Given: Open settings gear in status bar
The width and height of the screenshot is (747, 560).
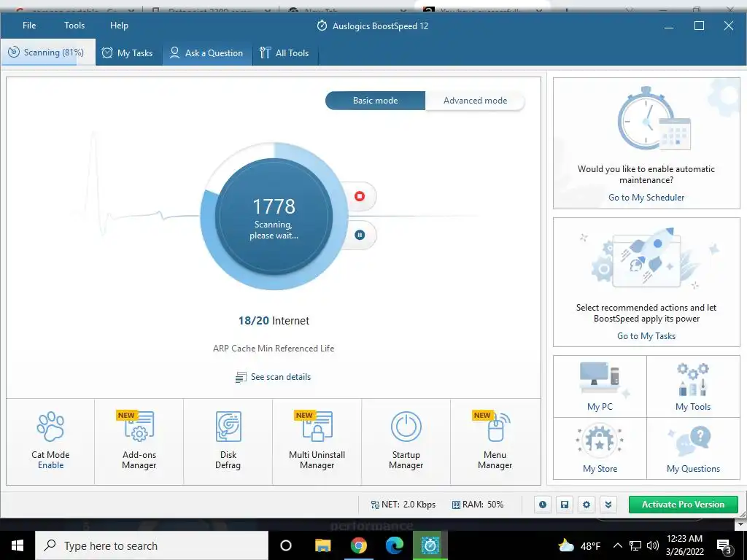Looking at the screenshot, I should [587, 505].
